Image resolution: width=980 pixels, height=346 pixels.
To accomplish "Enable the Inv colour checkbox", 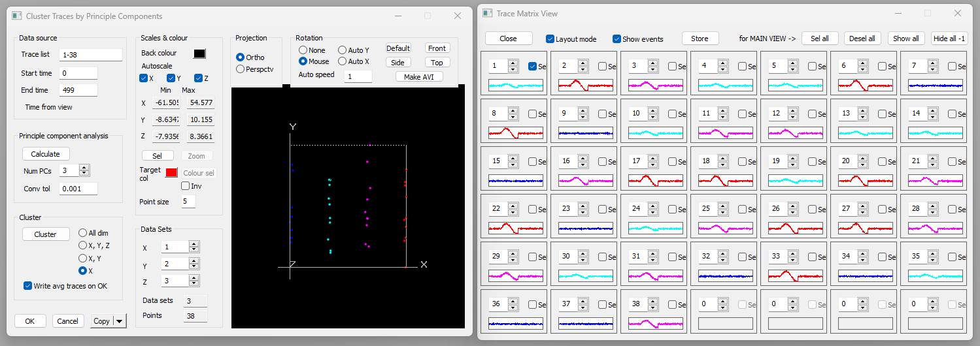I will tap(186, 186).
